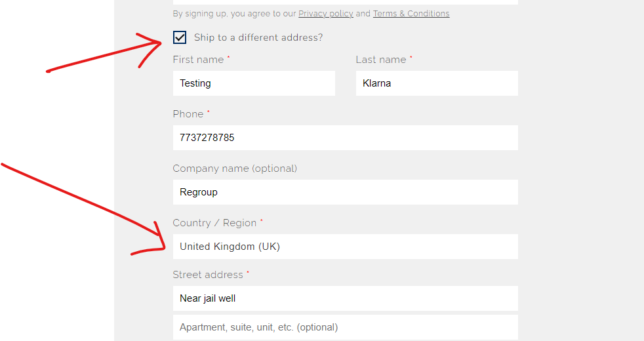
Task: Uncheck the Ship to a different address checkbox
Action: pyautogui.click(x=180, y=37)
